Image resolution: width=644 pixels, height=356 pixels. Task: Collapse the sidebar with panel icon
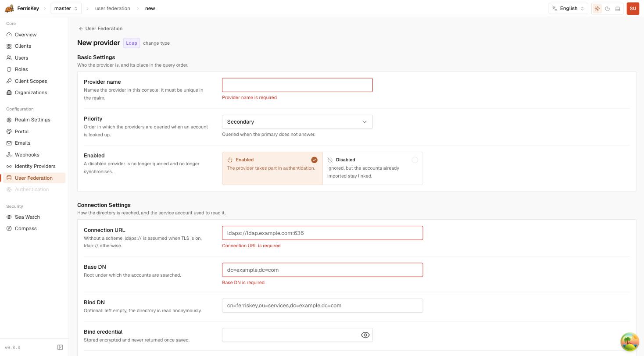(x=60, y=347)
